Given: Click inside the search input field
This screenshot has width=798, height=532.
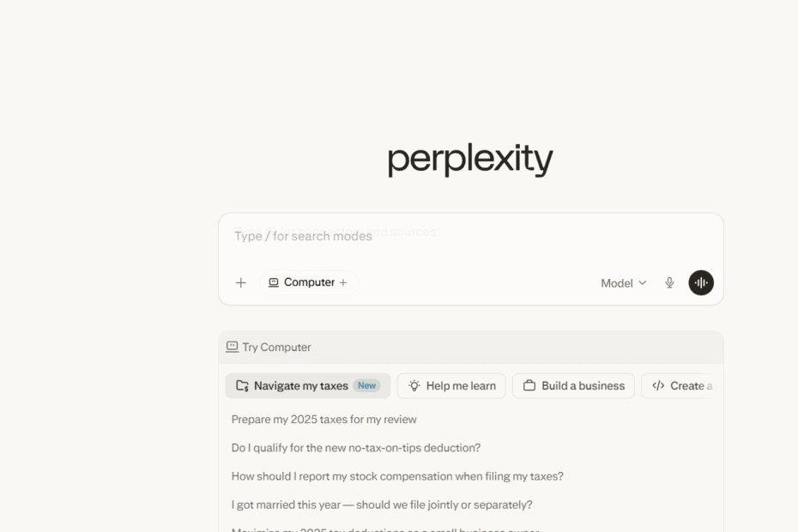Looking at the screenshot, I should (470, 236).
